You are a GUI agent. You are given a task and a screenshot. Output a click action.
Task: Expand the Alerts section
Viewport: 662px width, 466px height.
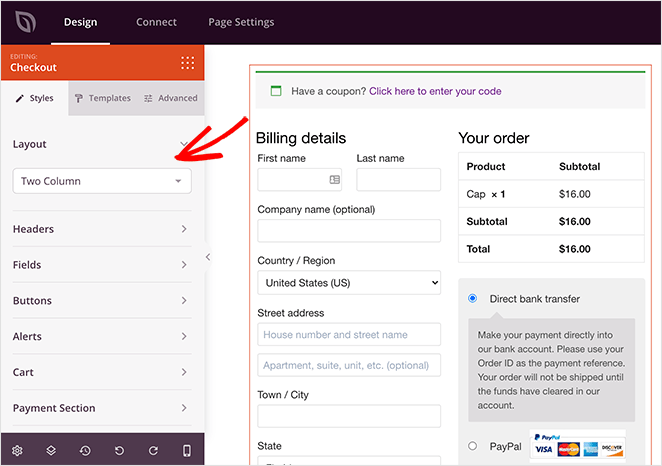[102, 336]
